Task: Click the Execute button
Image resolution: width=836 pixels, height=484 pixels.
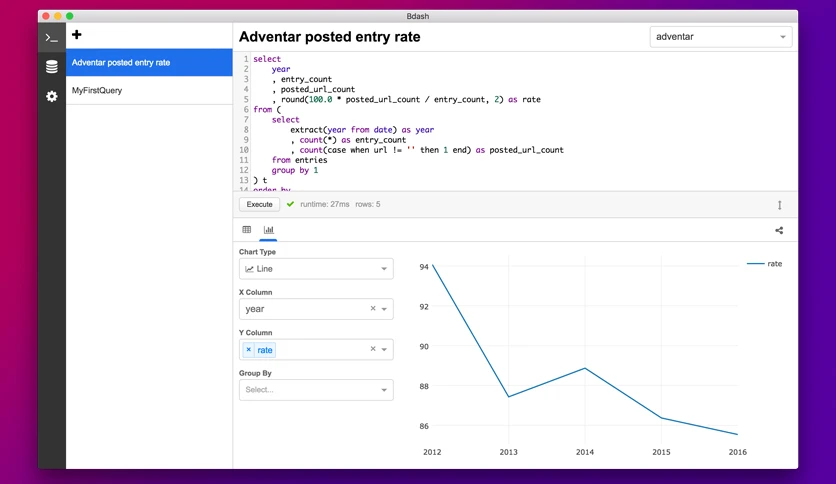Action: (260, 204)
